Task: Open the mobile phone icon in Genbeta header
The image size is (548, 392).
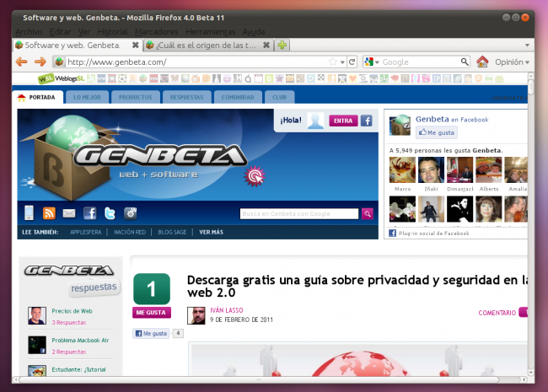Action: coord(29,212)
